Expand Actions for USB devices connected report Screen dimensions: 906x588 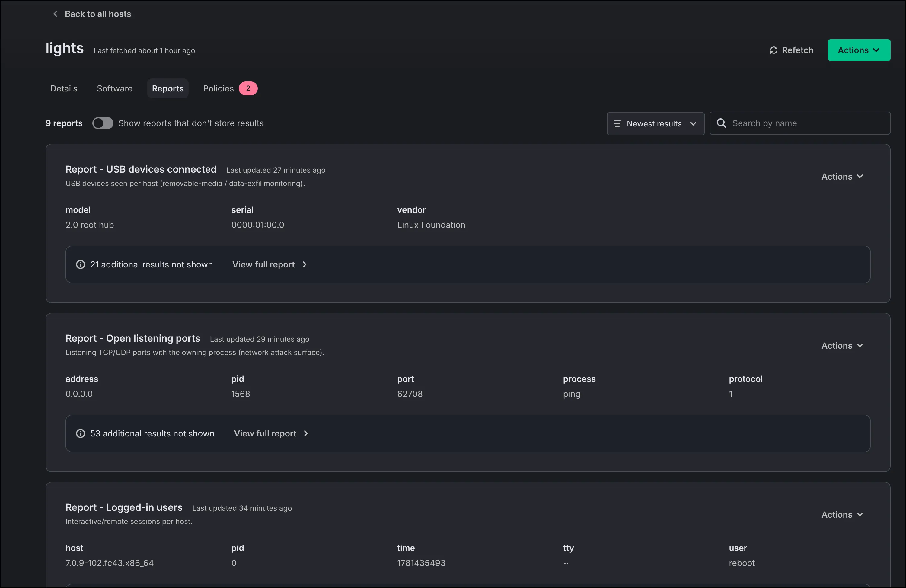pyautogui.click(x=842, y=176)
